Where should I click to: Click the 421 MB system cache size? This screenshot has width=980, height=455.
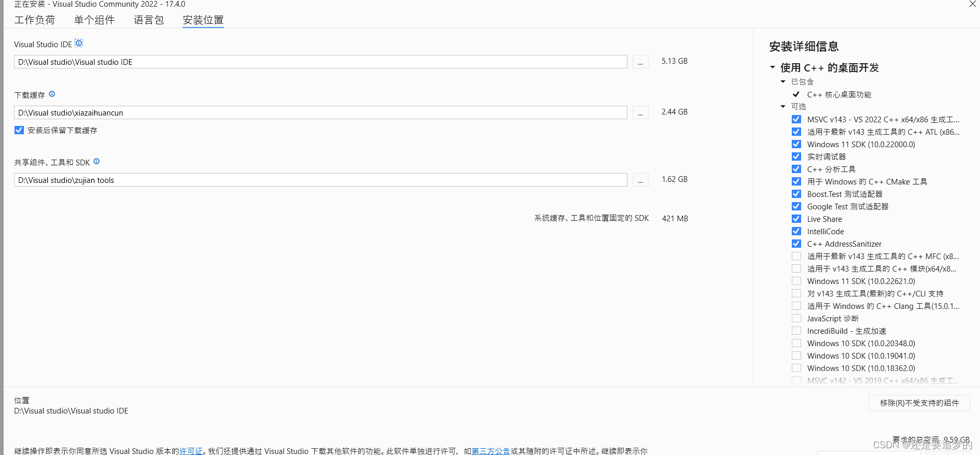click(675, 219)
